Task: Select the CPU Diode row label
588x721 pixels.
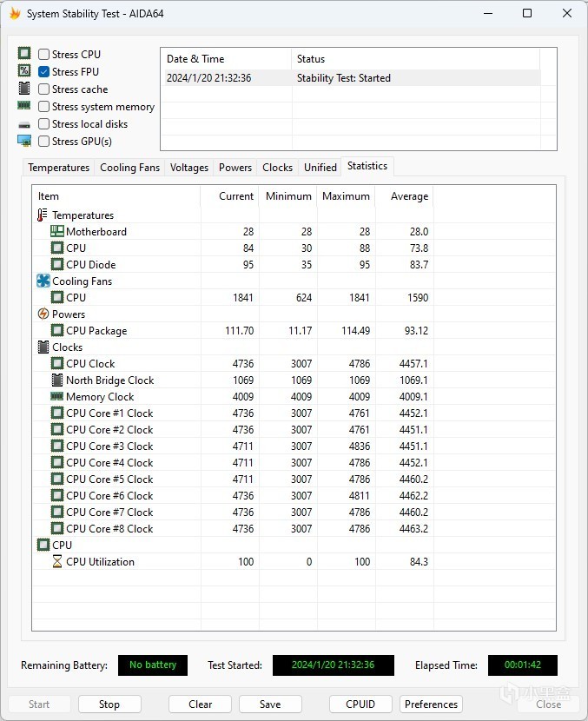Action: point(90,264)
